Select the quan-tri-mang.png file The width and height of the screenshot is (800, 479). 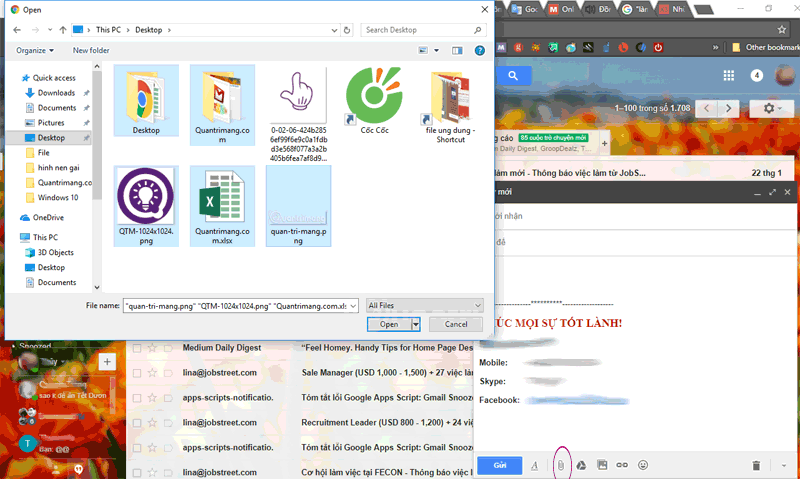coord(298,206)
